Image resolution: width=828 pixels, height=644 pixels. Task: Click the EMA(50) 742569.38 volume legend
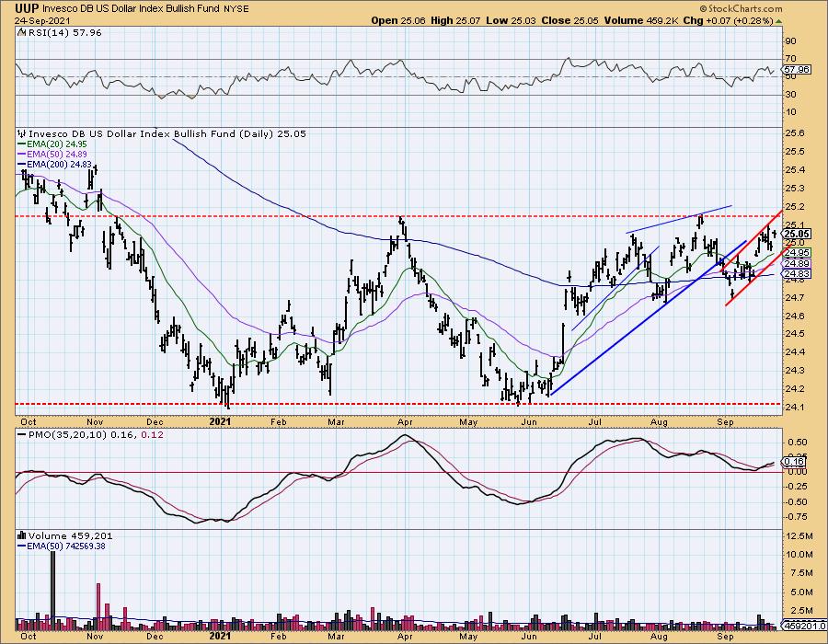point(62,546)
